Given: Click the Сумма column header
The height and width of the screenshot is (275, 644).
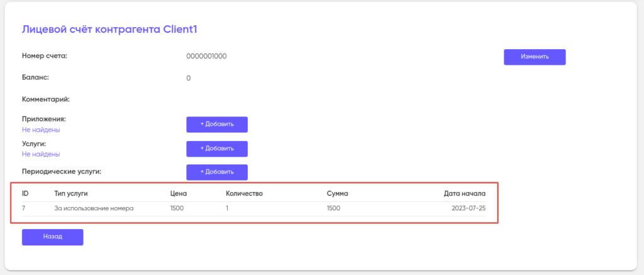Looking at the screenshot, I should pyautogui.click(x=337, y=193).
